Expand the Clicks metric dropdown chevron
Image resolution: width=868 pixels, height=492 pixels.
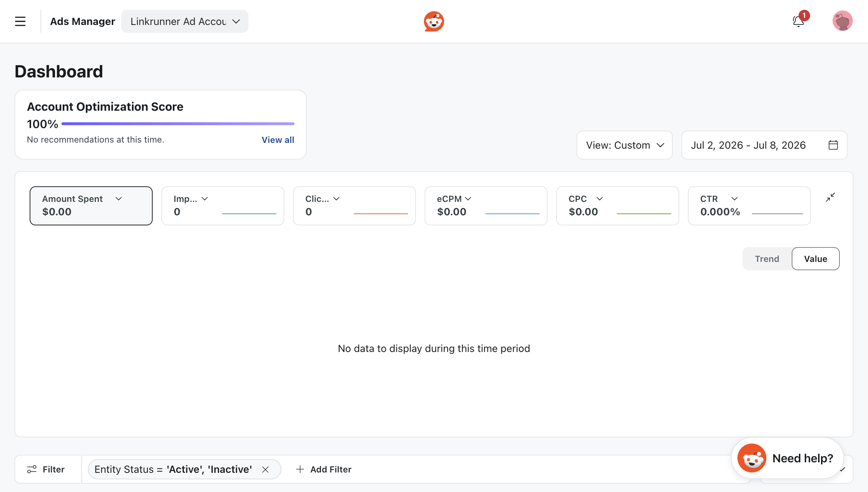pyautogui.click(x=336, y=199)
